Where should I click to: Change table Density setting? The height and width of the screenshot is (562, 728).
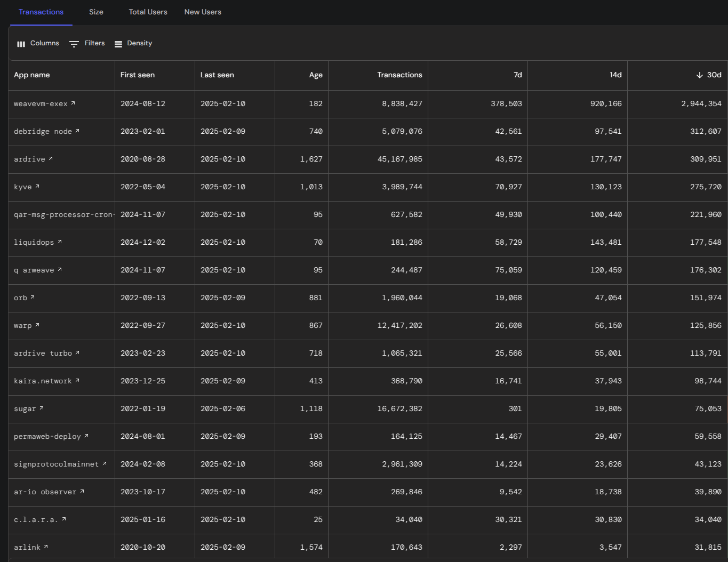(133, 43)
